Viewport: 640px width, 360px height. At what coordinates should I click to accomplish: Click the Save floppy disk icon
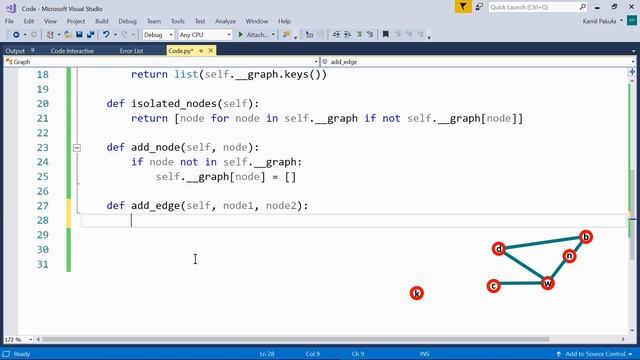point(79,35)
